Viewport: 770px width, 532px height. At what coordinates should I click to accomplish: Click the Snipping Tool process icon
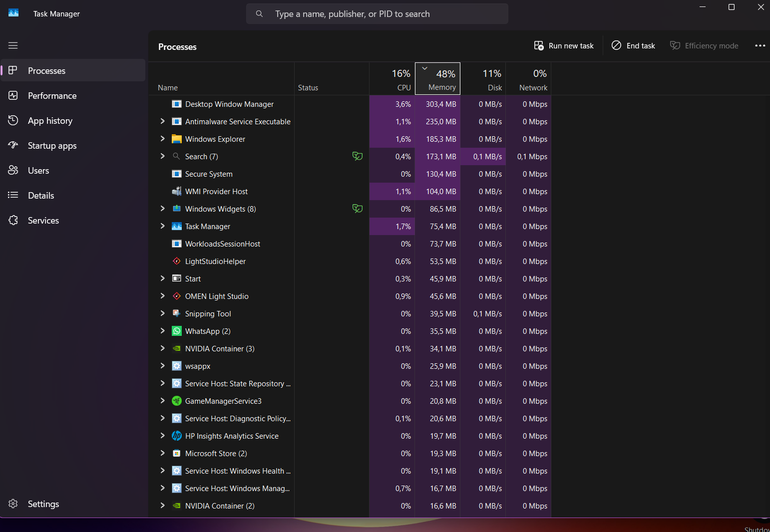tap(177, 313)
